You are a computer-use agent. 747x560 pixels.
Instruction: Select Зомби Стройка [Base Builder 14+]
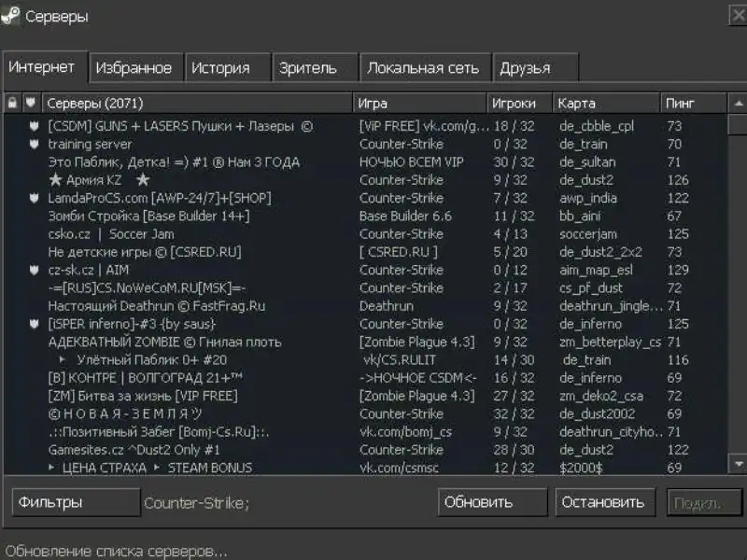(366, 217)
